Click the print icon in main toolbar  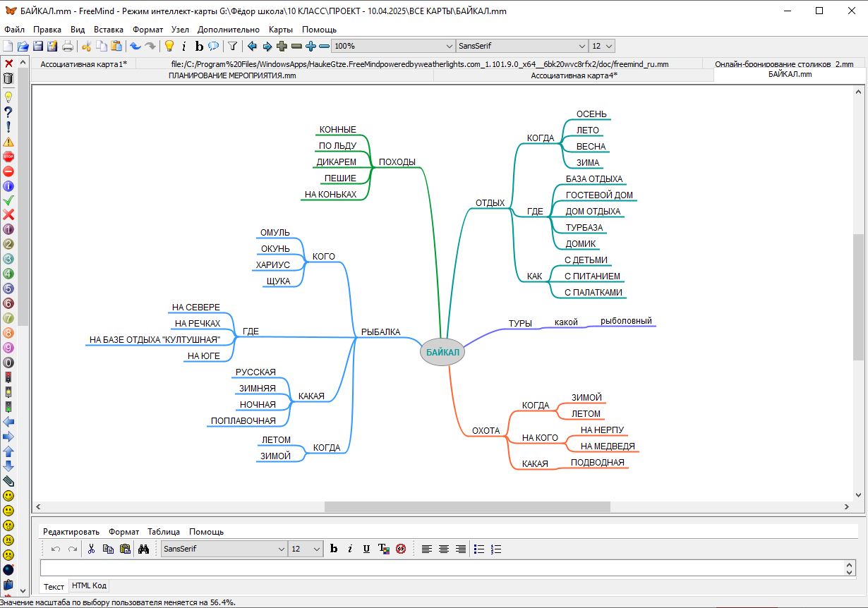(x=68, y=47)
